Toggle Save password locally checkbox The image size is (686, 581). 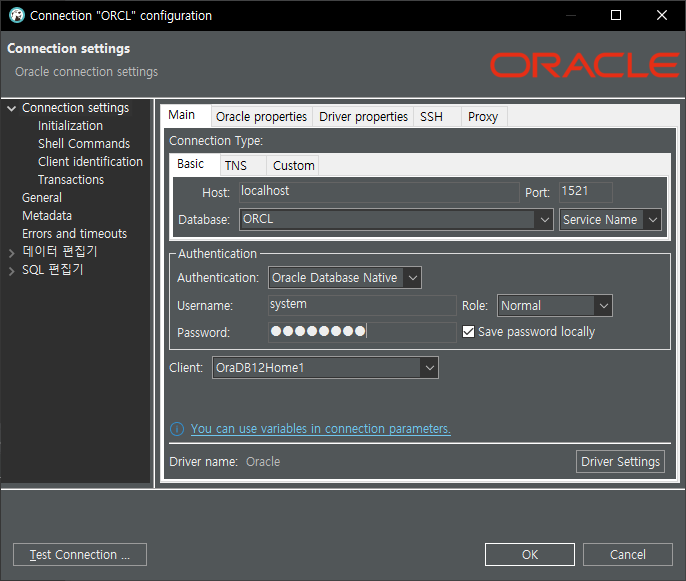coord(468,332)
